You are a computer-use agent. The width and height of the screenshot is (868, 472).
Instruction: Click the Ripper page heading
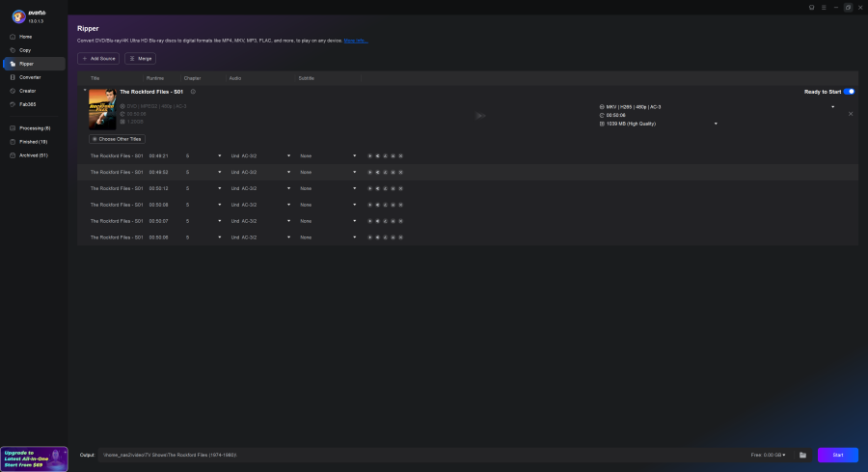[x=88, y=28]
